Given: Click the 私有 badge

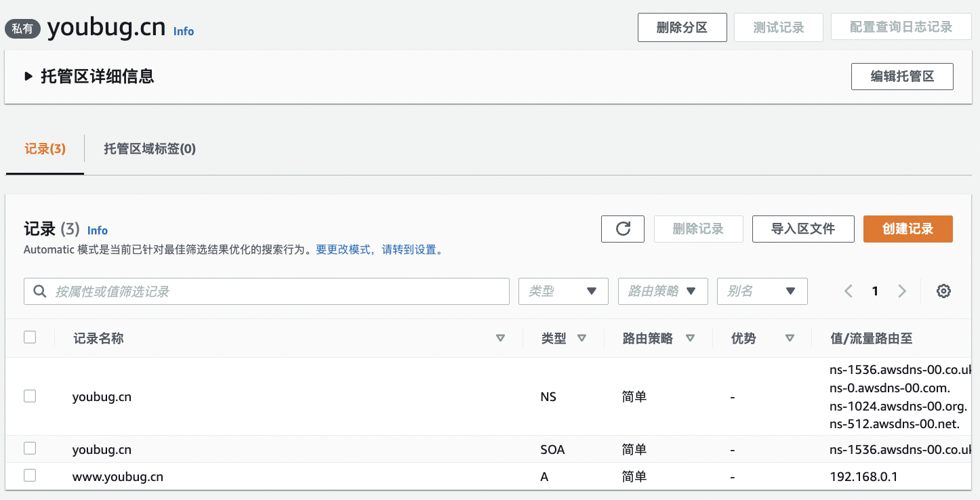Looking at the screenshot, I should click(x=23, y=29).
